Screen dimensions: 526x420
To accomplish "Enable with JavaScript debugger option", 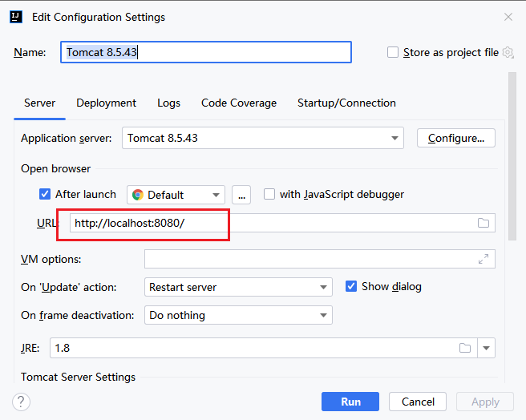I will [269, 194].
